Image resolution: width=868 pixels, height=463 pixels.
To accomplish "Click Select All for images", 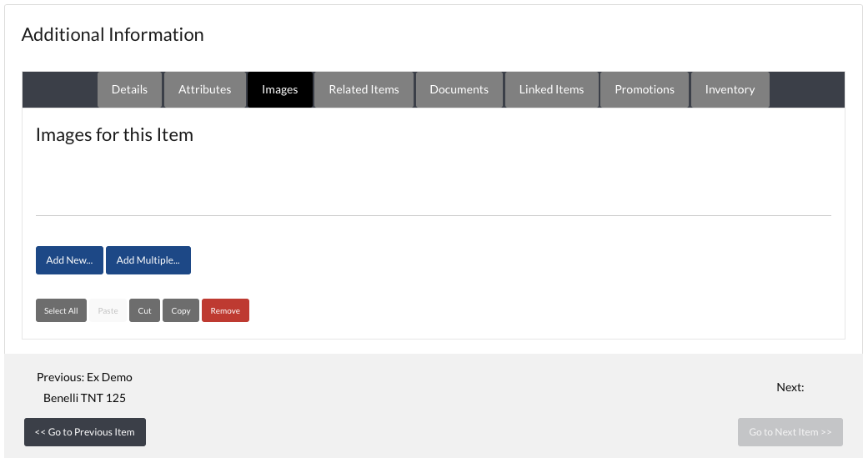I will (61, 310).
